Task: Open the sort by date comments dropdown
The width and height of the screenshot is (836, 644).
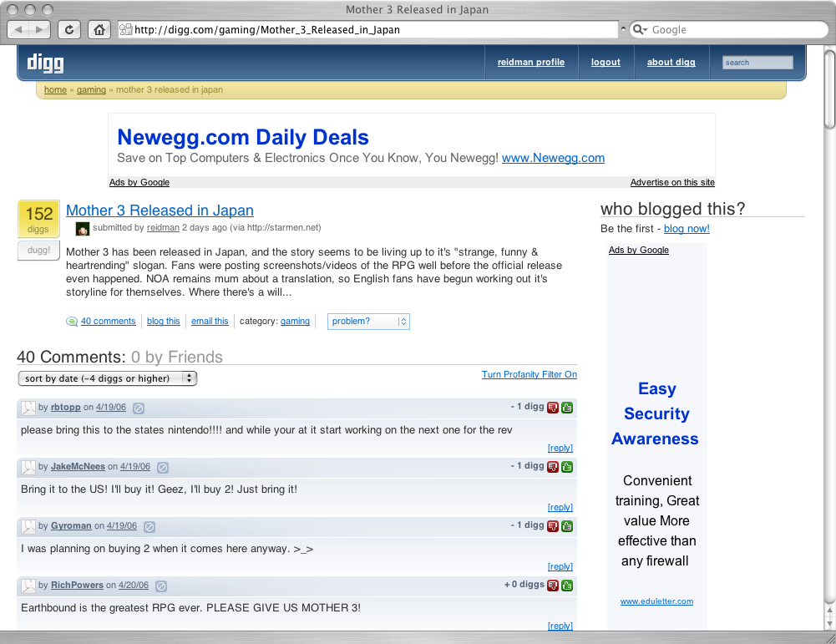Action: pos(107,378)
